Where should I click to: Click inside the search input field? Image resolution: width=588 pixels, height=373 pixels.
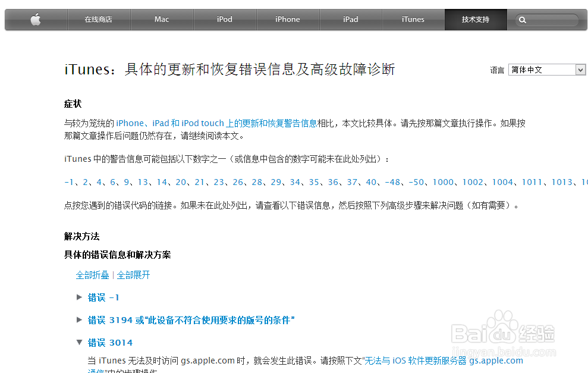550,20
